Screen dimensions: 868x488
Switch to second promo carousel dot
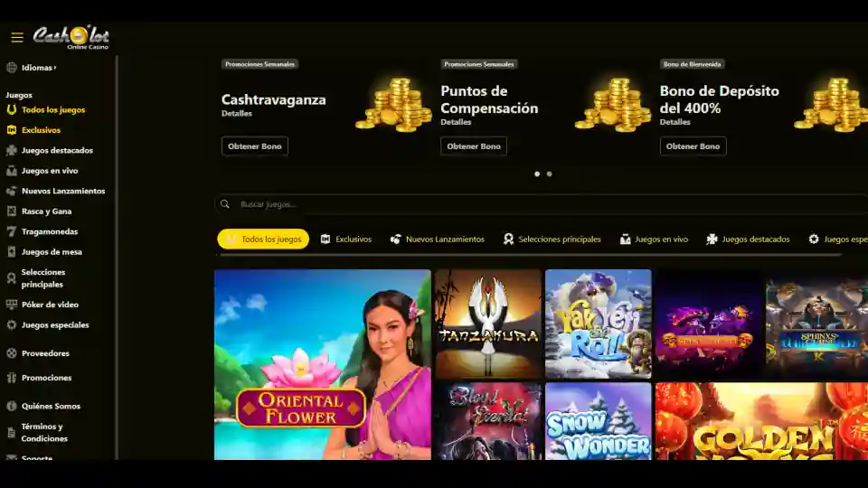(549, 174)
